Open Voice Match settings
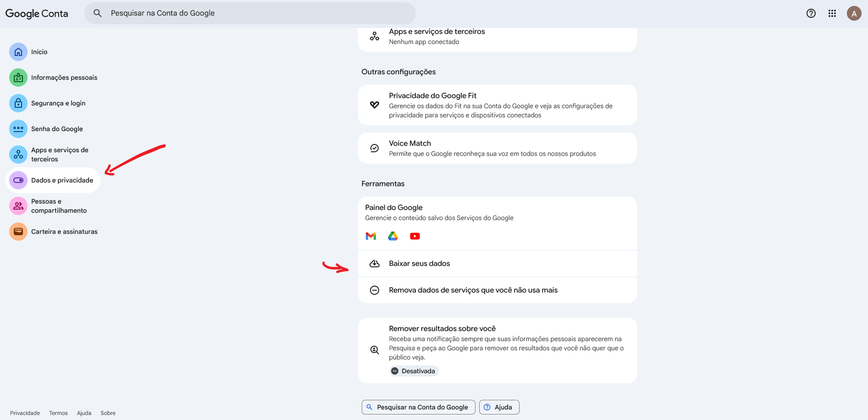This screenshot has width=868, height=420. (498, 148)
